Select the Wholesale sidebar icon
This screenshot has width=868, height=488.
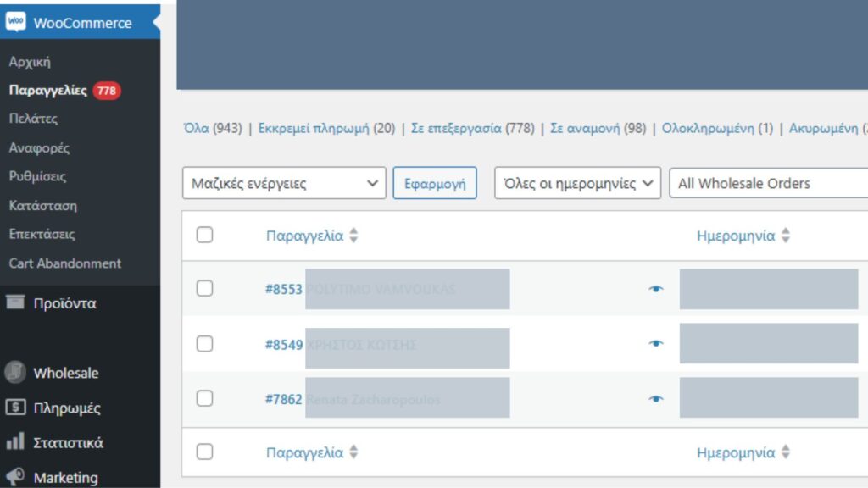click(x=14, y=373)
